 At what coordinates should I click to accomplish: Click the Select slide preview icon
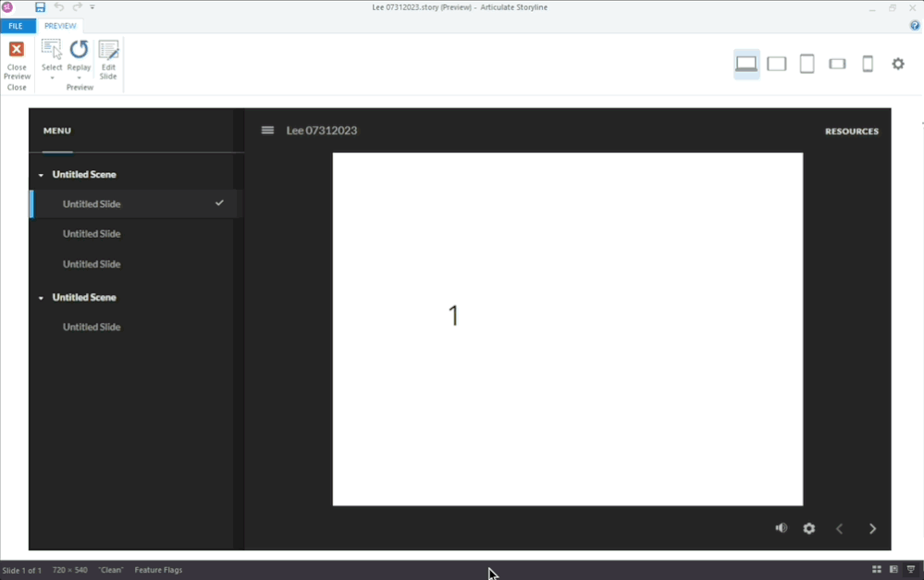pyautogui.click(x=52, y=50)
